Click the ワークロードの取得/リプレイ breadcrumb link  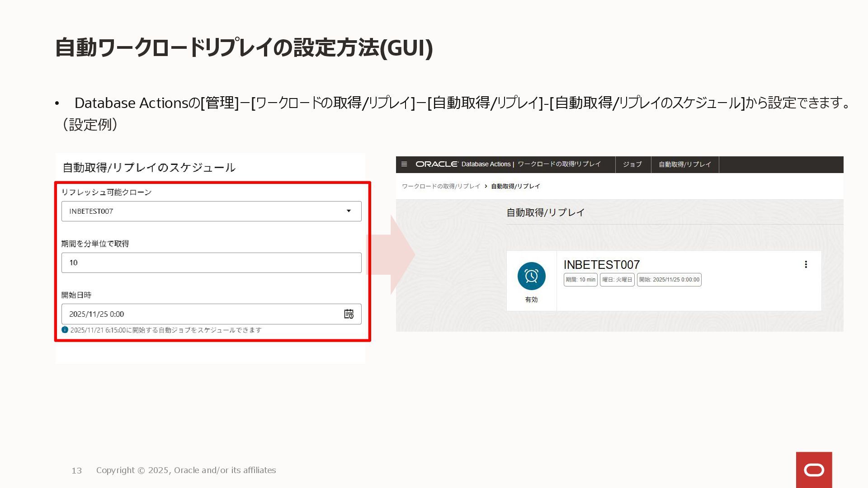point(441,186)
